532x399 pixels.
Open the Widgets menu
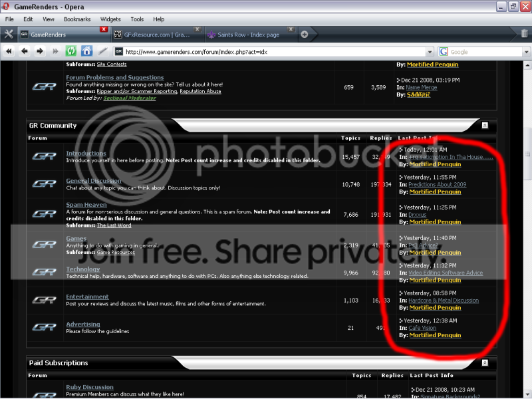110,19
